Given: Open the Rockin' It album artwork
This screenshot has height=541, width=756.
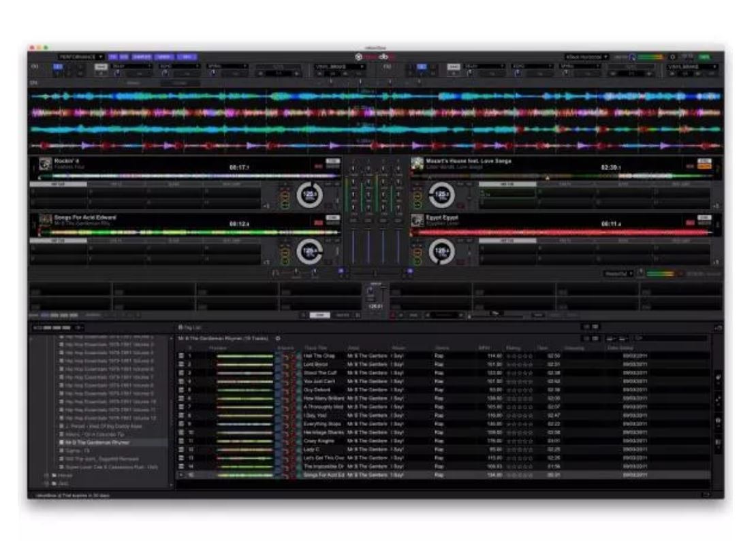Looking at the screenshot, I should (x=46, y=164).
